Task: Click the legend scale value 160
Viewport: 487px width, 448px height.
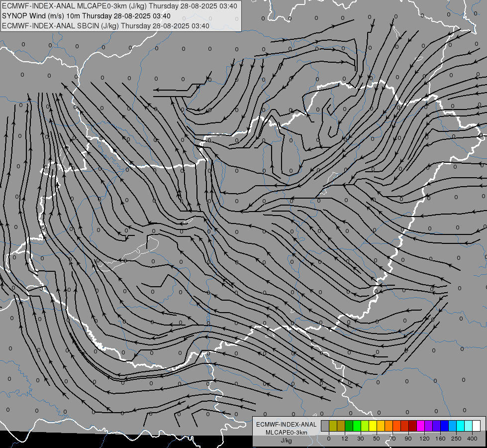Action: pos(440,439)
